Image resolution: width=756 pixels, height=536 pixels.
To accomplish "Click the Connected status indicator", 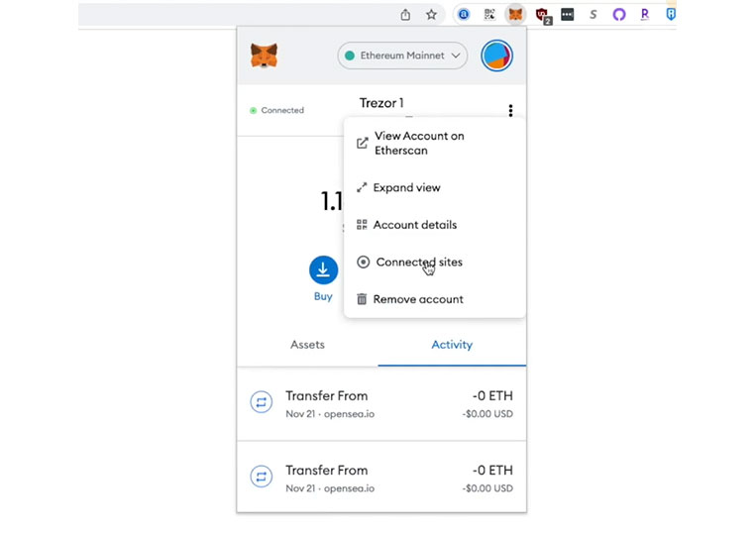I will (276, 110).
